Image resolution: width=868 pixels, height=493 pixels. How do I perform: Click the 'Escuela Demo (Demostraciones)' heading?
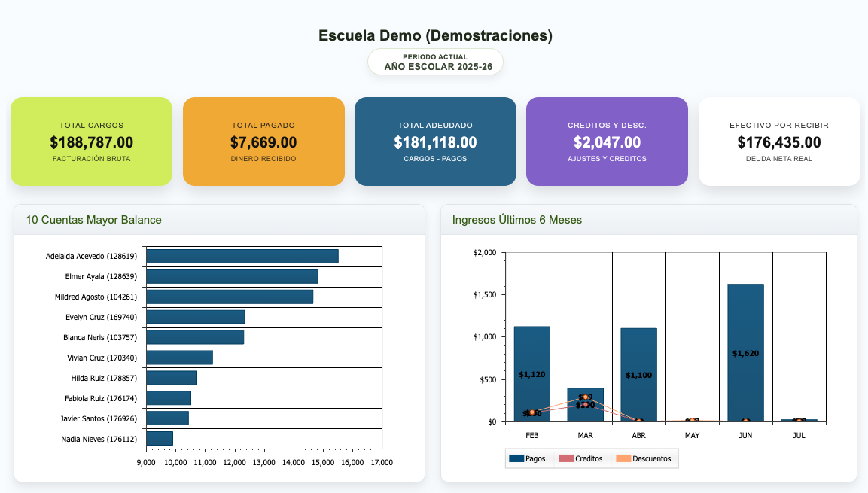coord(435,35)
